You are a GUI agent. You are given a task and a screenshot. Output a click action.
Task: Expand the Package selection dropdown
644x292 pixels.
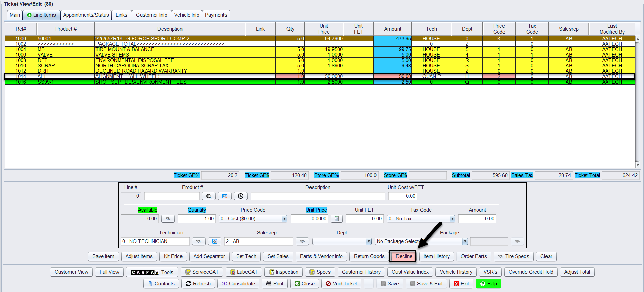pos(465,241)
